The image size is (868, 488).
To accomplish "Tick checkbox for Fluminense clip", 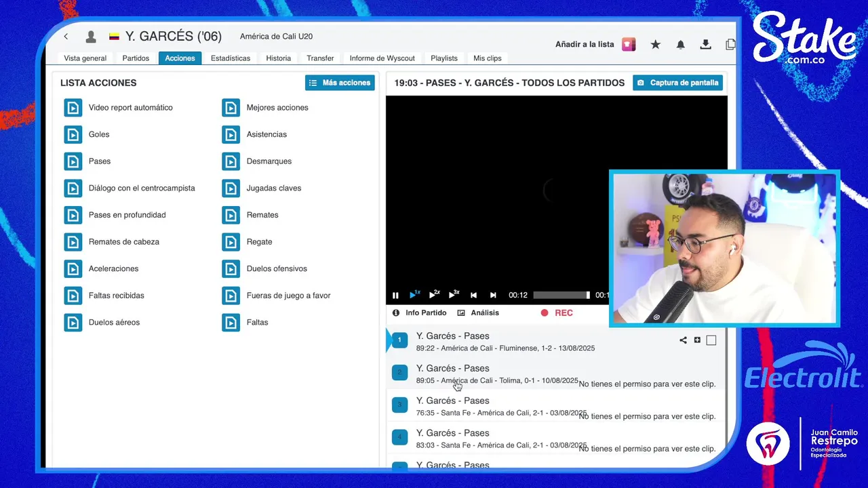I will coord(711,340).
